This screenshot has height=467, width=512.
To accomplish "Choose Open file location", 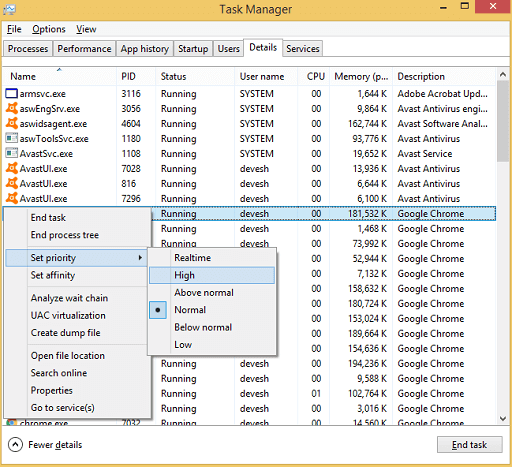I will (76, 356).
